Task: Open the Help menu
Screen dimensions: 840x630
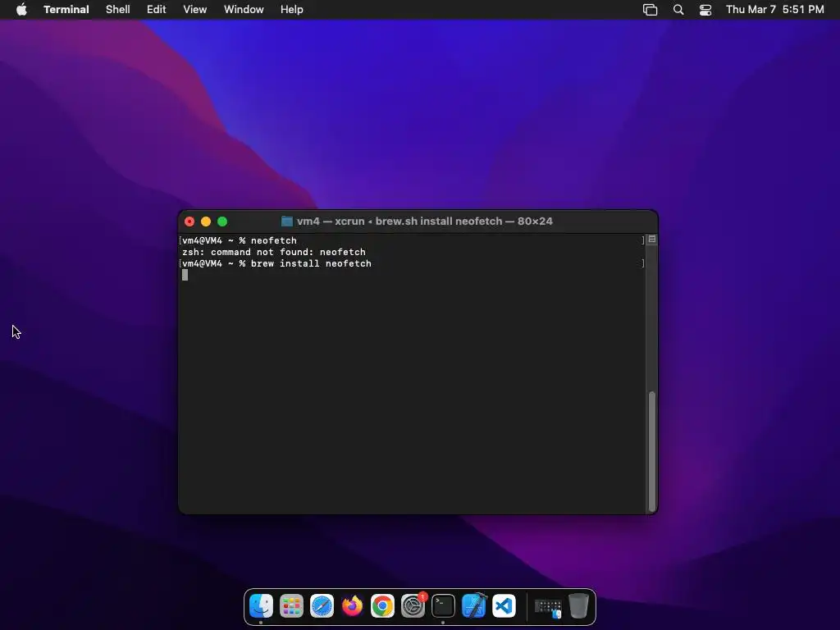Action: coord(292,10)
